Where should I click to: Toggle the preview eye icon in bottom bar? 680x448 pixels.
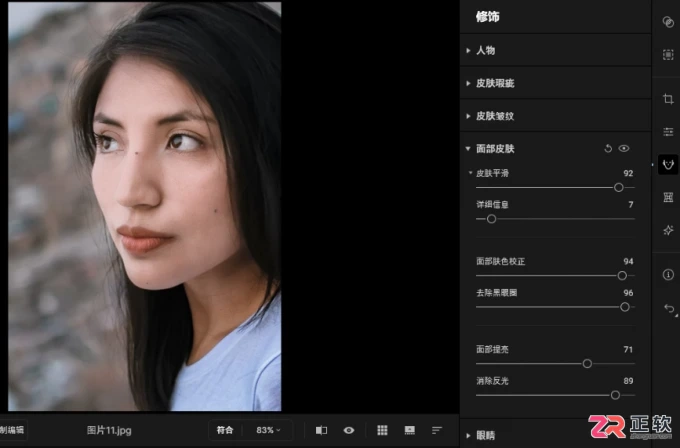tap(349, 430)
